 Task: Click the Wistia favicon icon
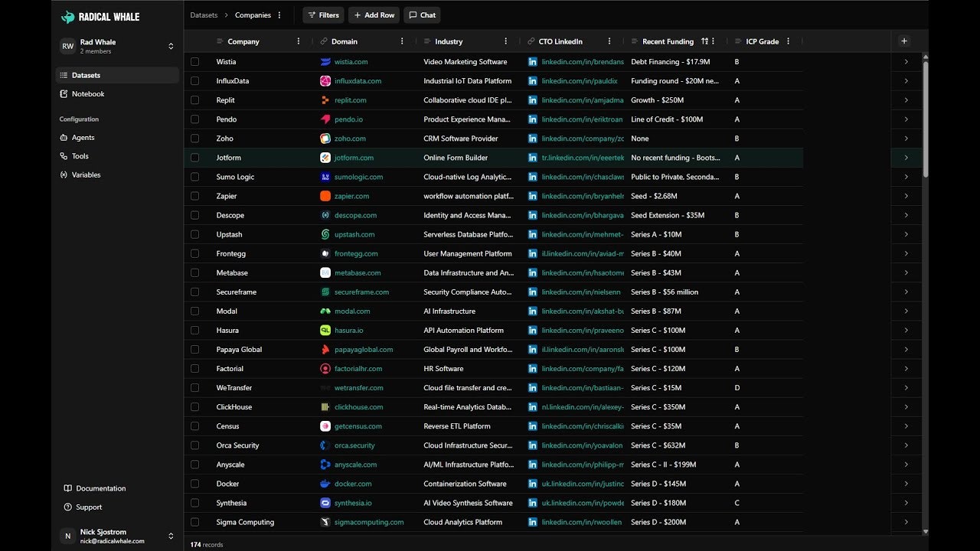click(x=325, y=62)
